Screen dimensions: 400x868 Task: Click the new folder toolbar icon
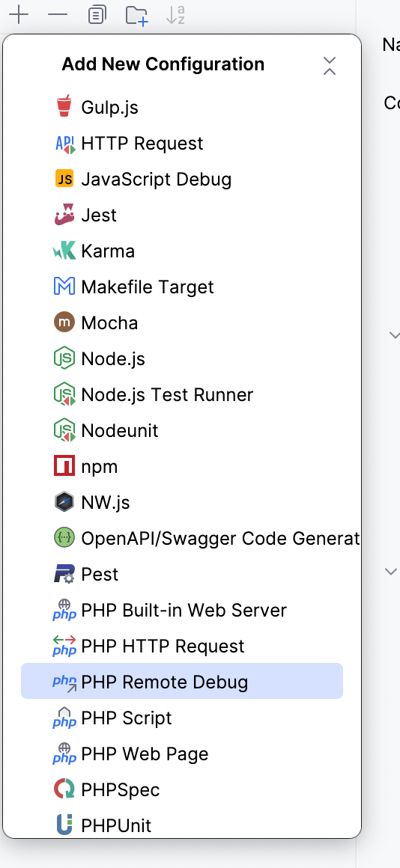click(x=137, y=15)
